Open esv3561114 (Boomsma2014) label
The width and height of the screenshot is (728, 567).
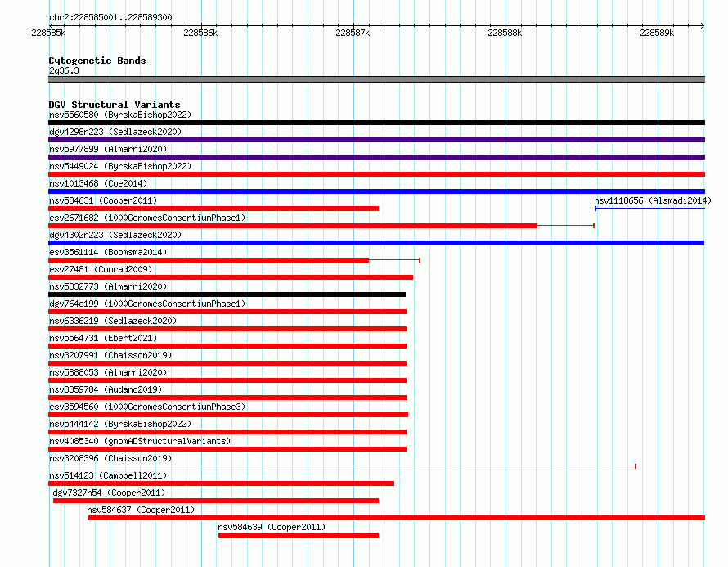click(108, 252)
